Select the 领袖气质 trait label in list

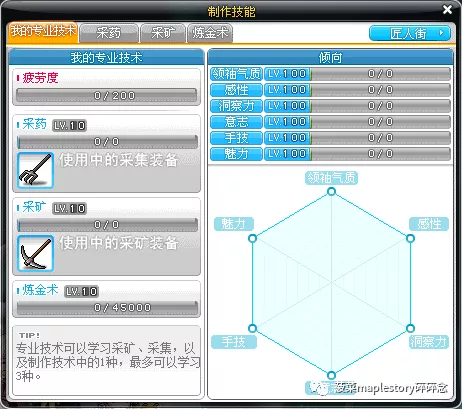coord(236,74)
